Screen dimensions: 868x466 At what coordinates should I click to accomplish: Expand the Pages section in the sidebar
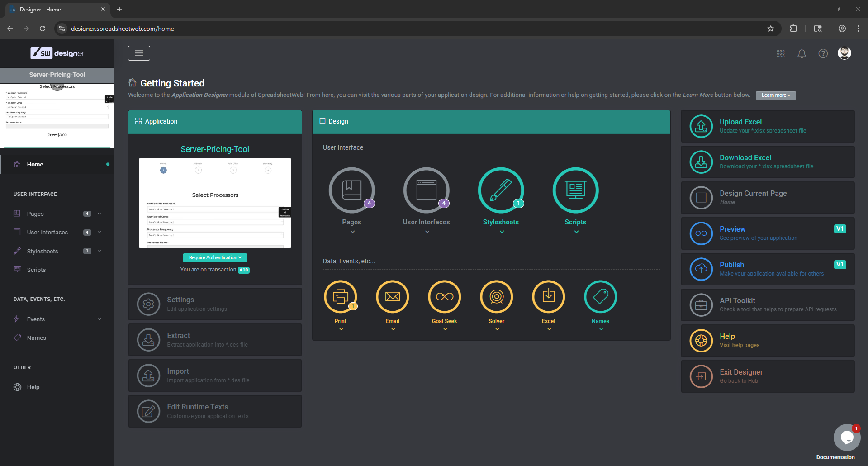99,213
